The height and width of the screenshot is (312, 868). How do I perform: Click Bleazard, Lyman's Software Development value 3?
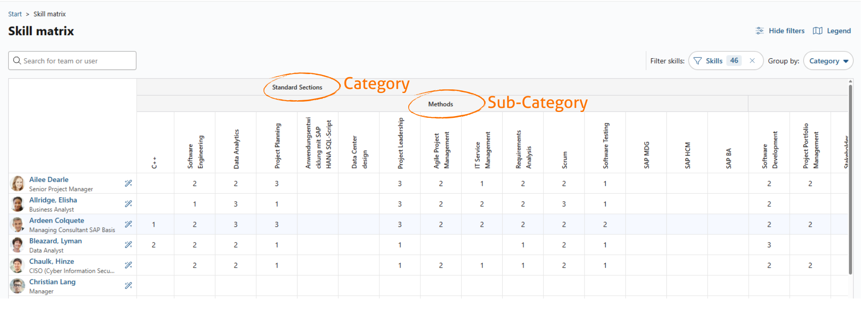point(769,245)
